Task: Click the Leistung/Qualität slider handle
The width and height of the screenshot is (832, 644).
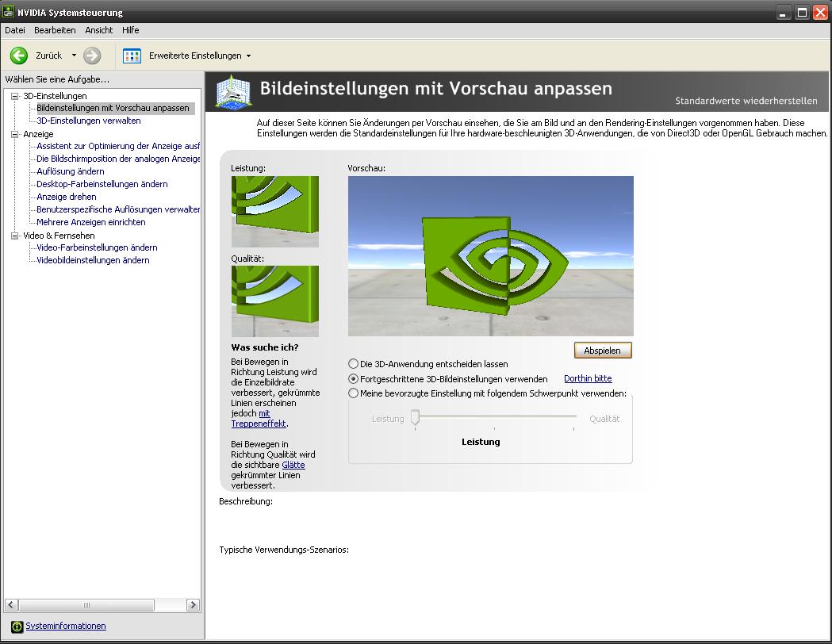Action: click(416, 417)
